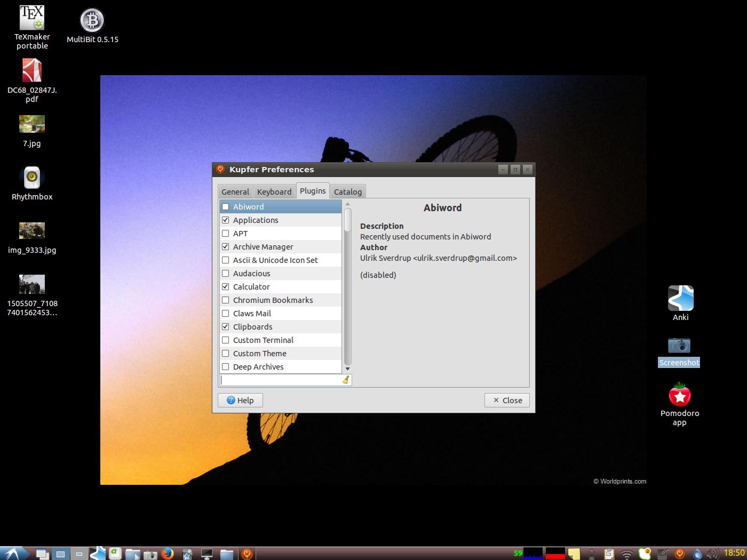Click the clock showing 18:50
Image resolution: width=747 pixels, height=560 pixels.
(734, 553)
